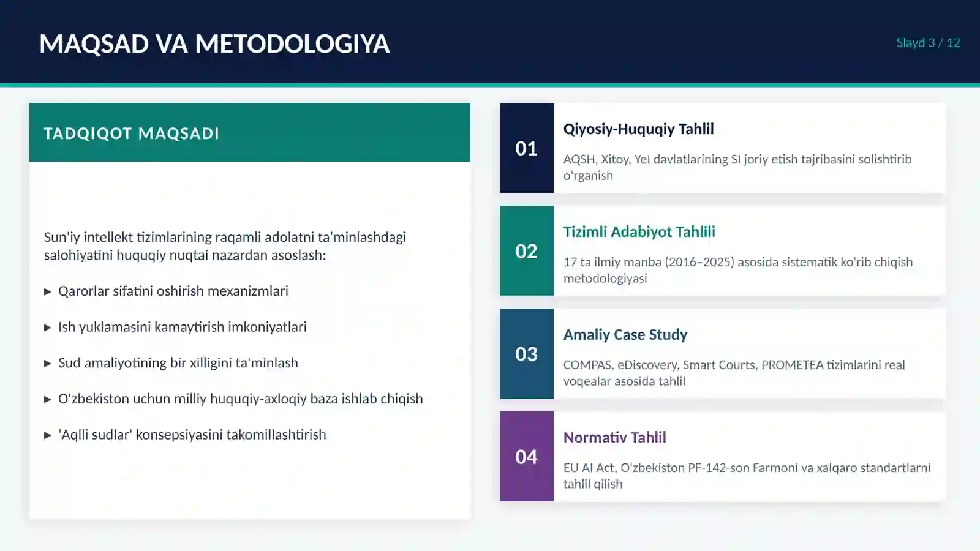Click the arrow before Qarorlar sifatini oshirish

(x=48, y=292)
